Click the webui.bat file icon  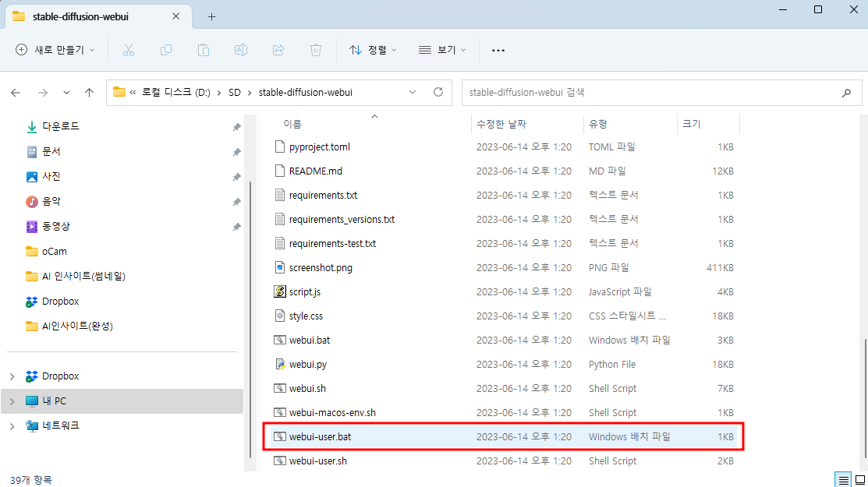[280, 340]
